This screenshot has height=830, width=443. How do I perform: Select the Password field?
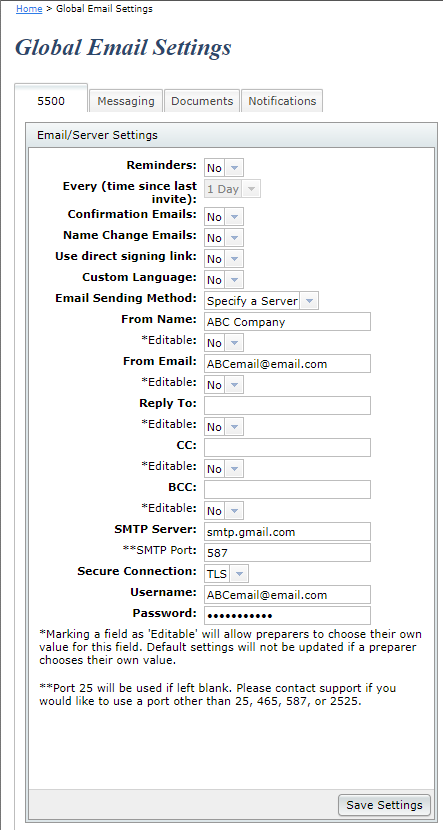tap(287, 616)
